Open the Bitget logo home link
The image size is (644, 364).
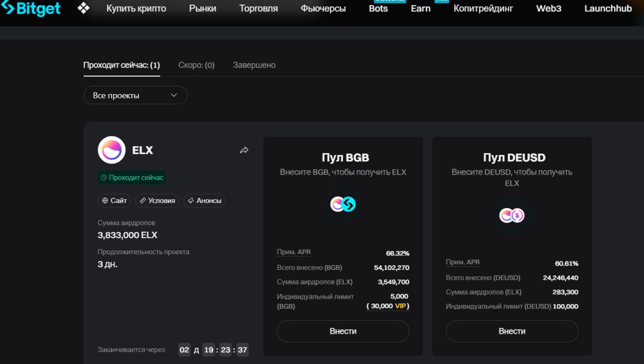(x=31, y=9)
